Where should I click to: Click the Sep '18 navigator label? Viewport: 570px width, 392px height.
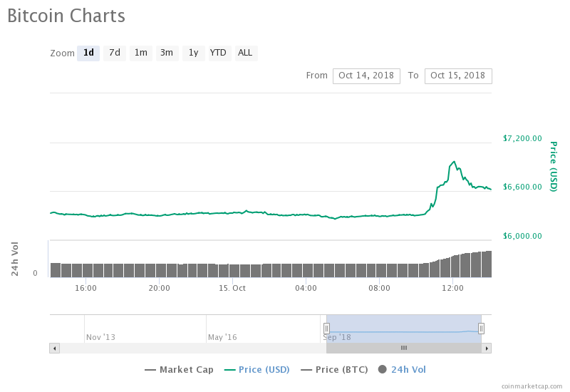(x=337, y=337)
